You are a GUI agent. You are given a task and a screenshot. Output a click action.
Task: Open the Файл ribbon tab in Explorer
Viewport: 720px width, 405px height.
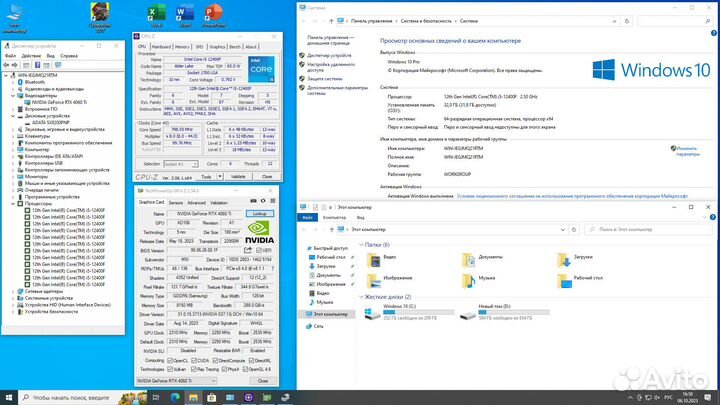click(307, 218)
